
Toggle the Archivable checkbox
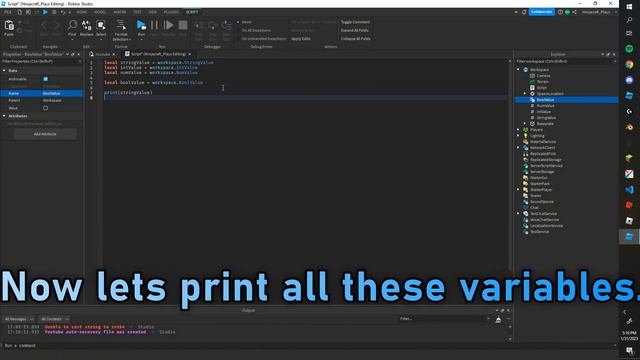pyautogui.click(x=46, y=79)
